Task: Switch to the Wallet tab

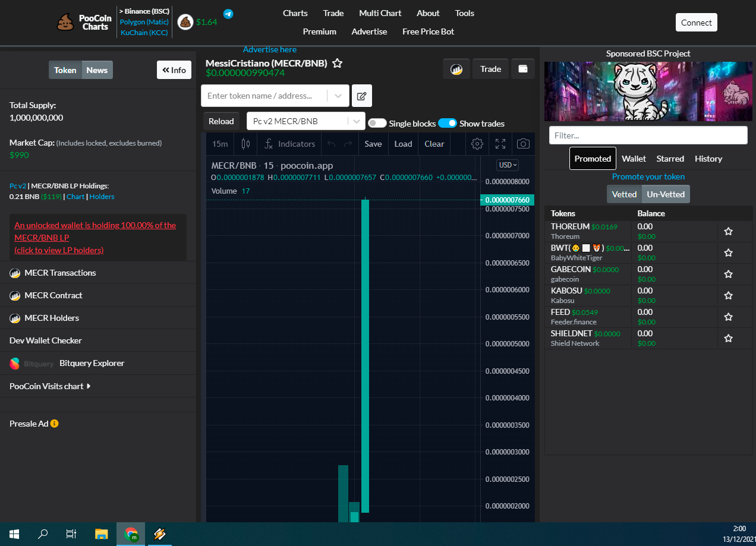Action: click(634, 159)
